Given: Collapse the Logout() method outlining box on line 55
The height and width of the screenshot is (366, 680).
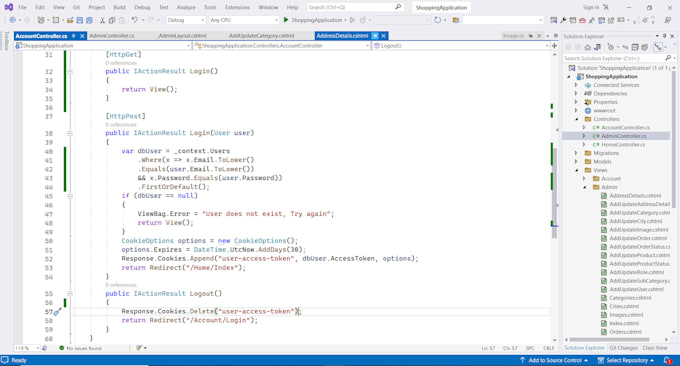Looking at the screenshot, I should pyautogui.click(x=70, y=294).
